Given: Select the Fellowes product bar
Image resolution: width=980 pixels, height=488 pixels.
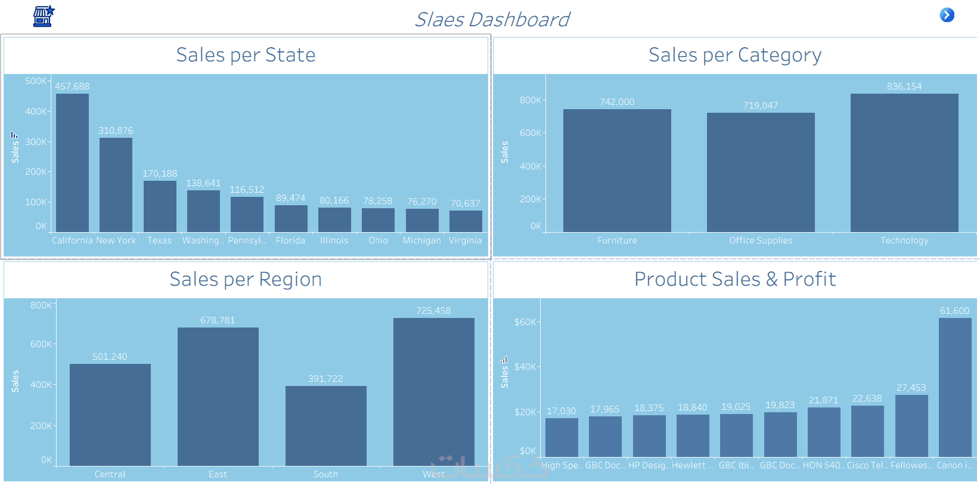Looking at the screenshot, I should coord(911,425).
